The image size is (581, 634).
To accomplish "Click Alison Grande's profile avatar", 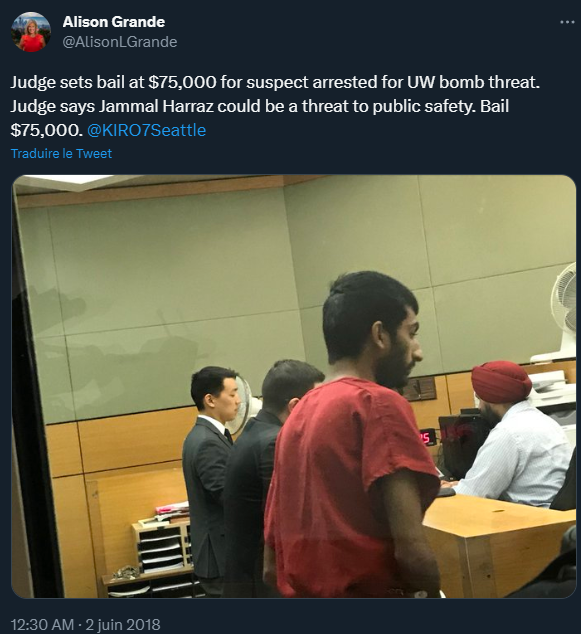I will pyautogui.click(x=31, y=32).
